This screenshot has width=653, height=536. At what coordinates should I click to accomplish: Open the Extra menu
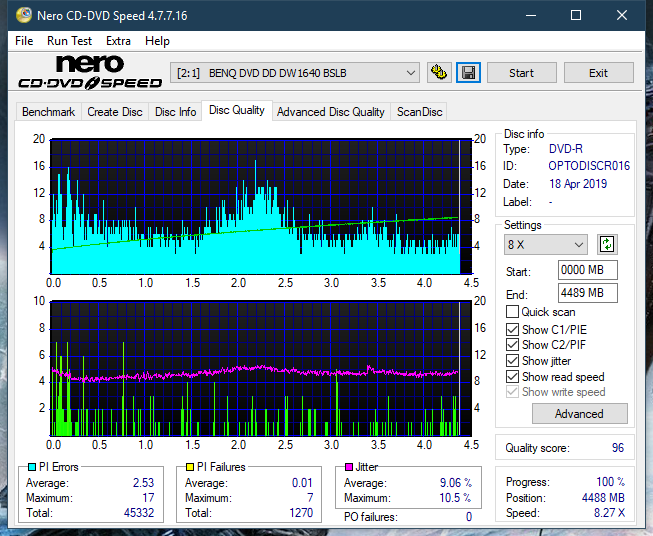tap(118, 41)
